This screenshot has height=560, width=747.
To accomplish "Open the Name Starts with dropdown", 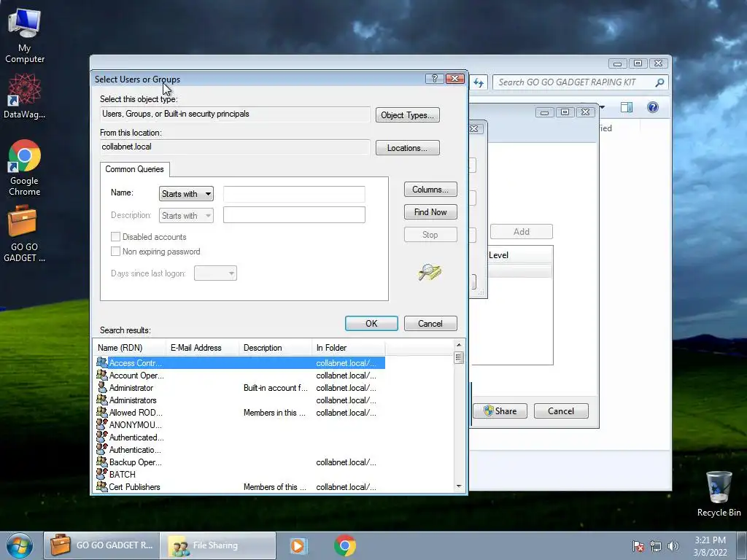I will (186, 194).
